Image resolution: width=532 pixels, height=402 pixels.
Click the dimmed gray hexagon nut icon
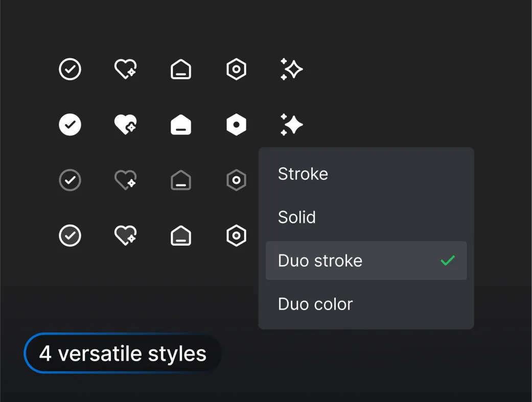pyautogui.click(x=236, y=180)
